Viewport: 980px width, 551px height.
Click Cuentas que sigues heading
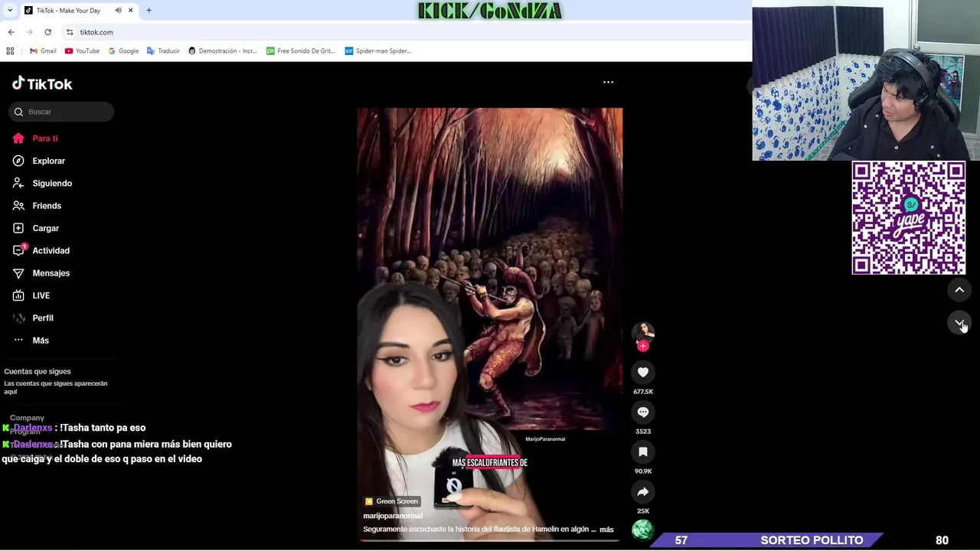click(38, 371)
